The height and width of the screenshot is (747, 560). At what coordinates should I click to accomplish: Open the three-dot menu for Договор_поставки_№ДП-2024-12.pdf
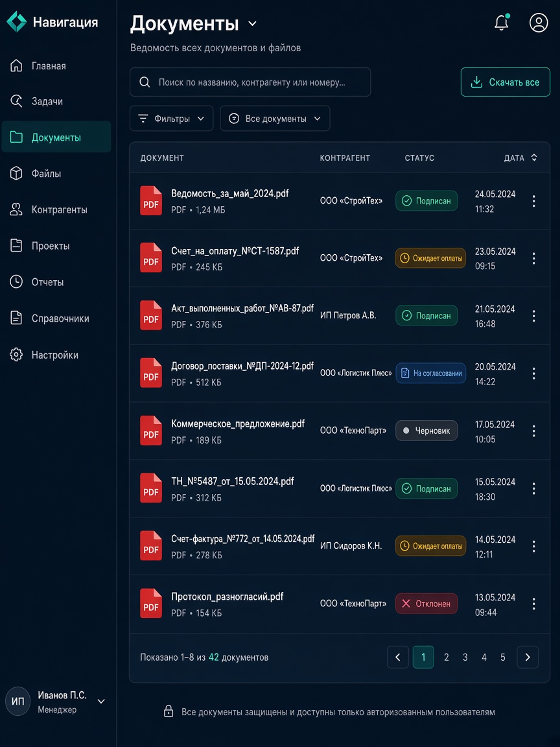[534, 373]
